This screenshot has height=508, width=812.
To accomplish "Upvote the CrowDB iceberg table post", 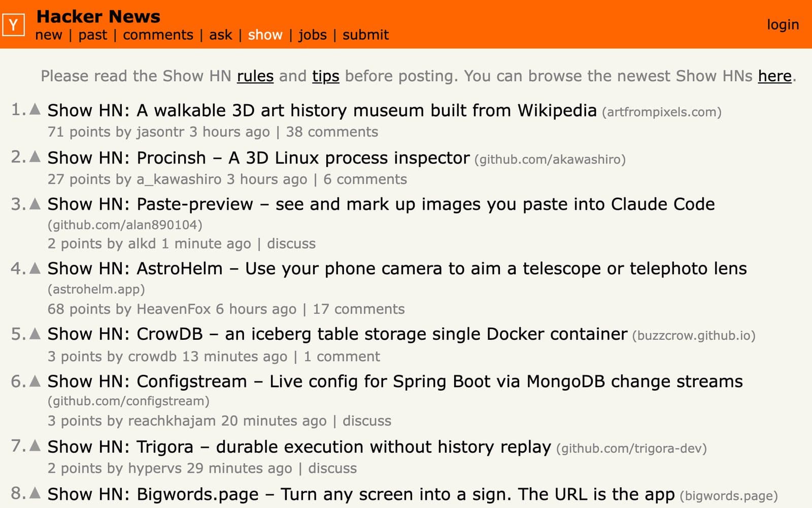I will tap(35, 333).
